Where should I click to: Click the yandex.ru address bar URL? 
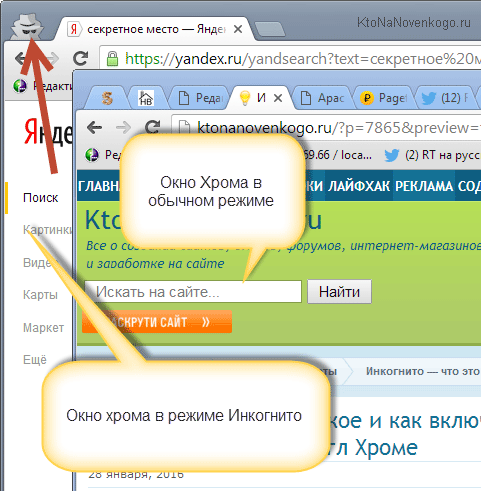(x=303, y=59)
